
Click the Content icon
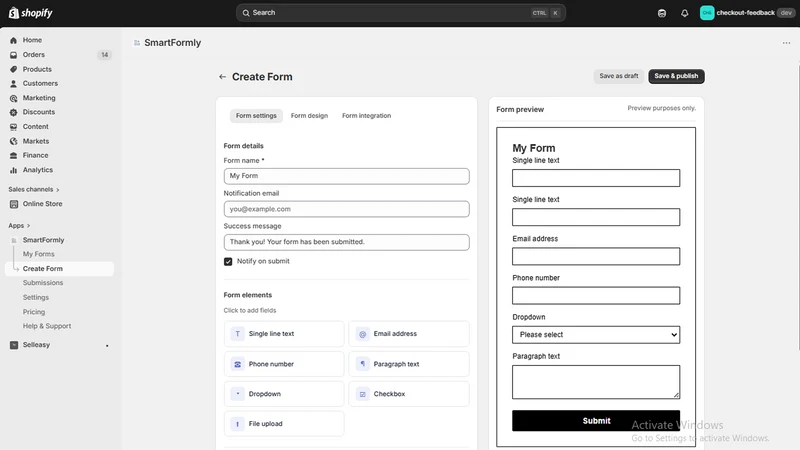(x=14, y=127)
